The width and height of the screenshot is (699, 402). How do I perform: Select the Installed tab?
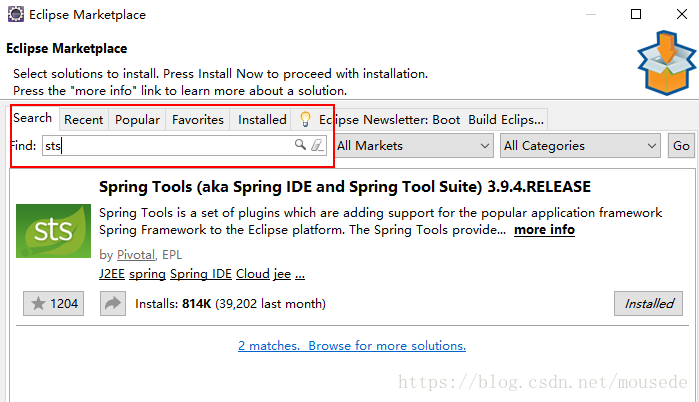[x=262, y=120]
